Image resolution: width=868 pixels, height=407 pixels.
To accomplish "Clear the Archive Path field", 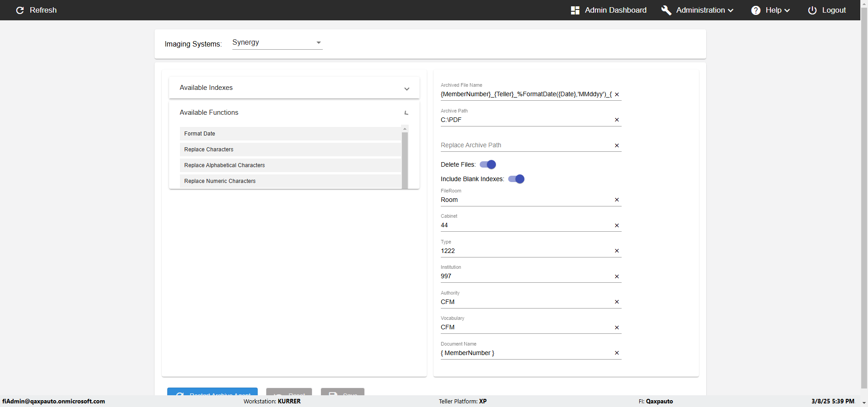I will pyautogui.click(x=617, y=120).
